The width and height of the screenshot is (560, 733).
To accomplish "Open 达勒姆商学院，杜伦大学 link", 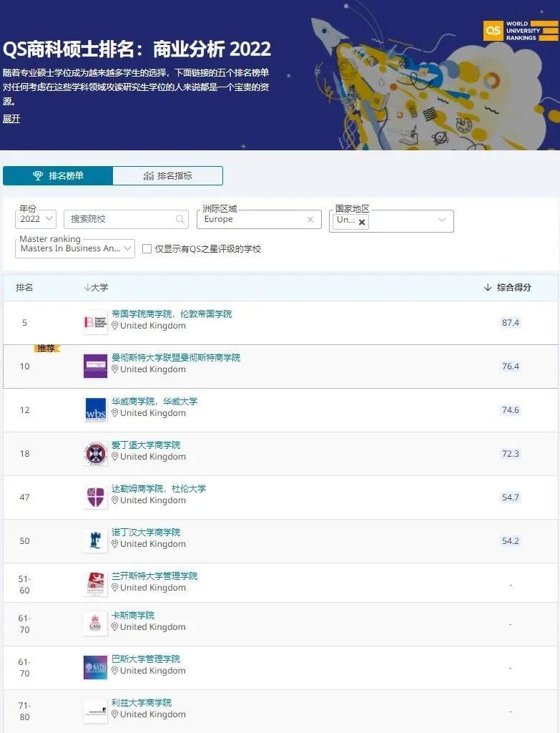I will 158,488.
